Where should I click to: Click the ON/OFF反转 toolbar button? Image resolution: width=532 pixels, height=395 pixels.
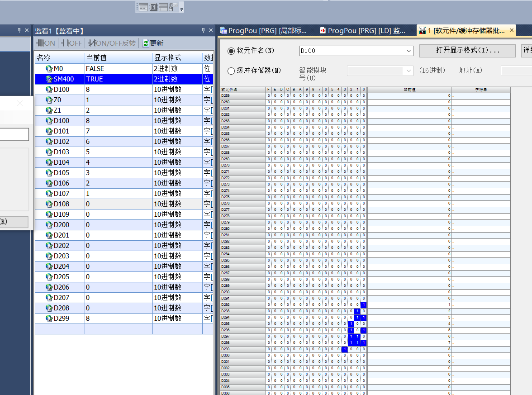(x=112, y=43)
